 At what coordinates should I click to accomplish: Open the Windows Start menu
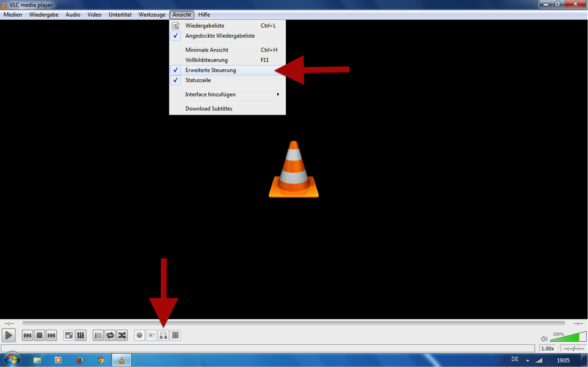[12, 360]
